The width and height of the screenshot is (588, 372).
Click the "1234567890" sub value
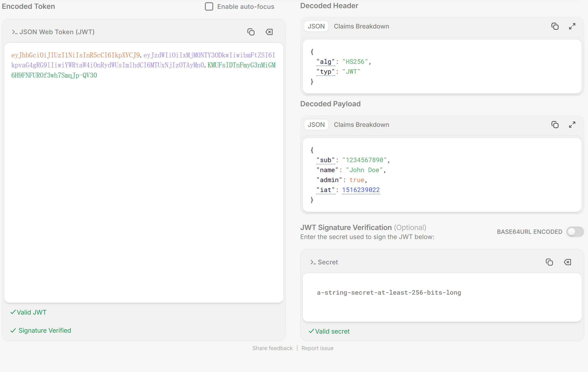coord(364,160)
